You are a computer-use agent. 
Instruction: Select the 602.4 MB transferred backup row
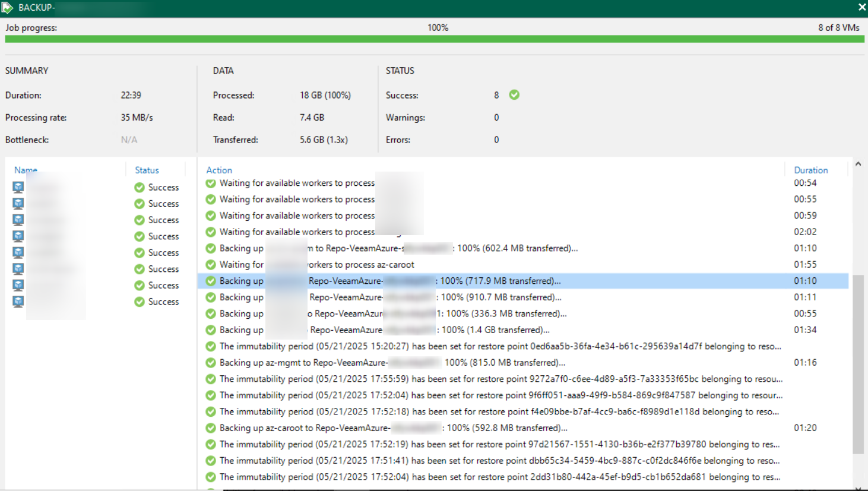[523, 248]
